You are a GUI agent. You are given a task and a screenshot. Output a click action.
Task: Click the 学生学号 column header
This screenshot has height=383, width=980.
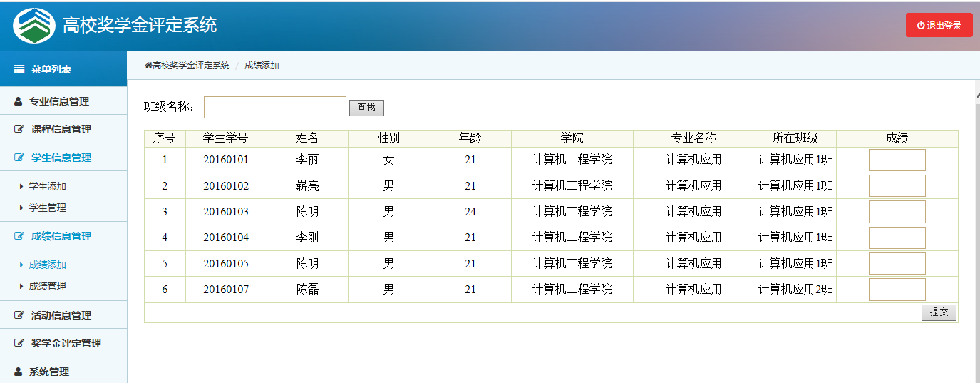[226, 138]
